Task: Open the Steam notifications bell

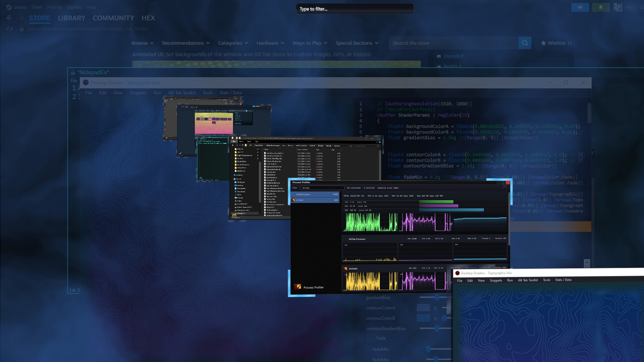Action: click(x=601, y=7)
